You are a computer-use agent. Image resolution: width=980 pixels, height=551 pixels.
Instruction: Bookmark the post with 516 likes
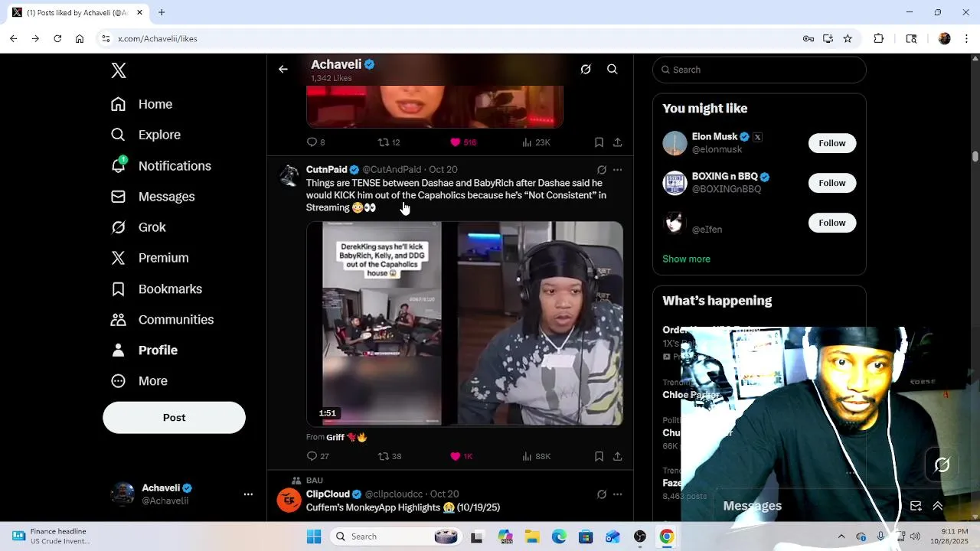[599, 142]
